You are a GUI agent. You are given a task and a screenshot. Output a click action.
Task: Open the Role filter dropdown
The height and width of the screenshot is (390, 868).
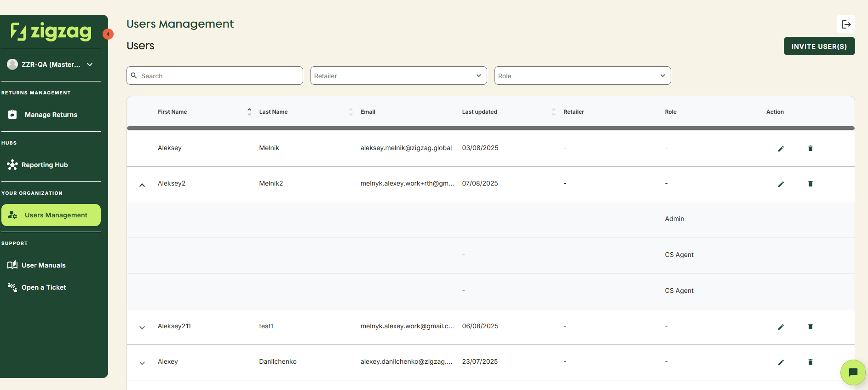[582, 76]
